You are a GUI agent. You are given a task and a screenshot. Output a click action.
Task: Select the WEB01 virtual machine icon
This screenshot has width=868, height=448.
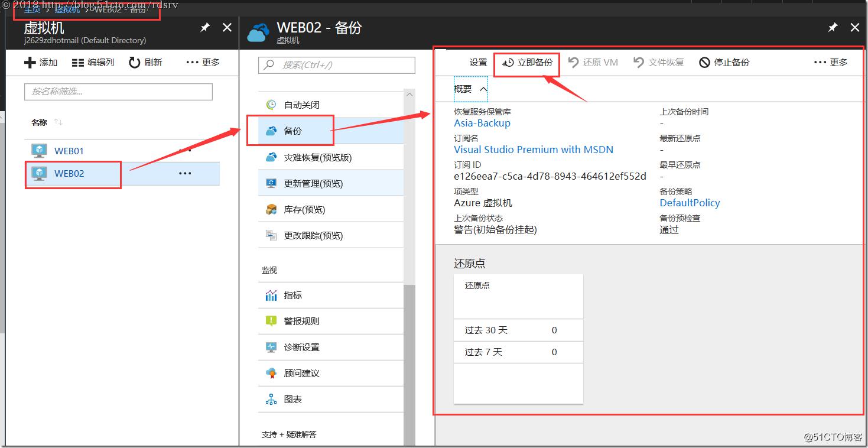pyautogui.click(x=40, y=151)
